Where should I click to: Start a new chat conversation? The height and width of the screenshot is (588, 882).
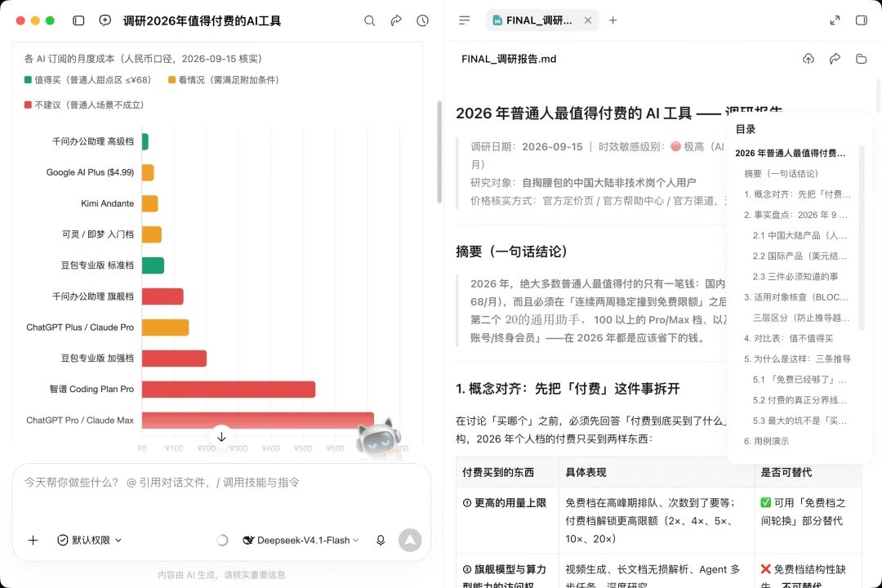point(105,20)
